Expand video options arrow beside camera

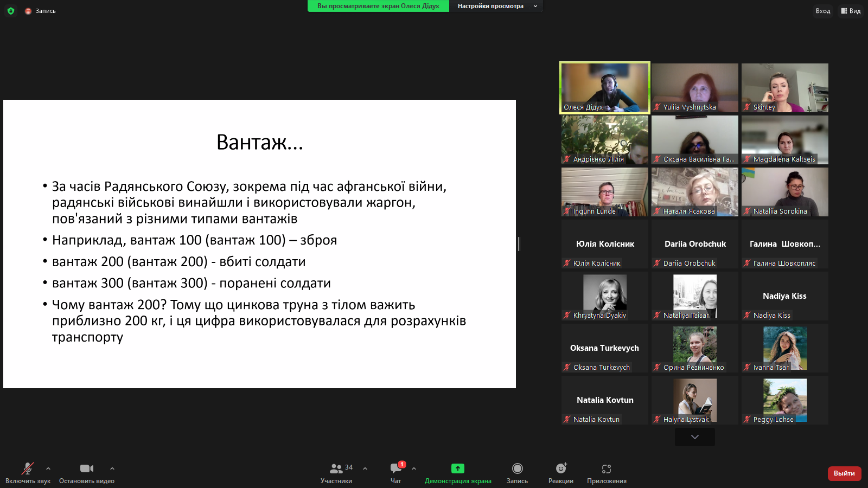click(x=112, y=468)
